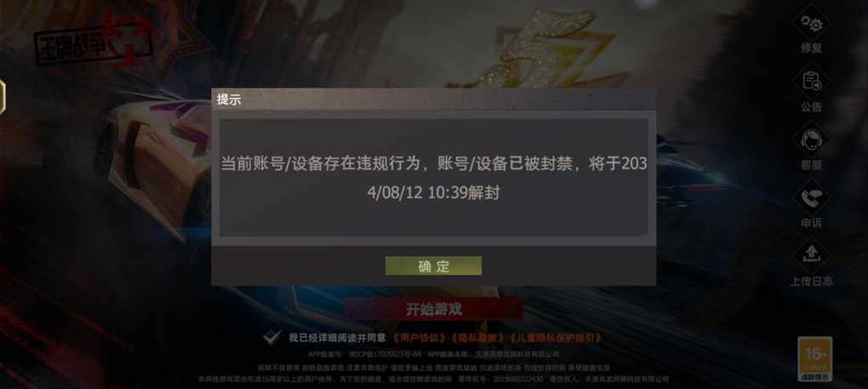
Task: Open the gold hexagon tab on left edge
Action: pos(3,97)
